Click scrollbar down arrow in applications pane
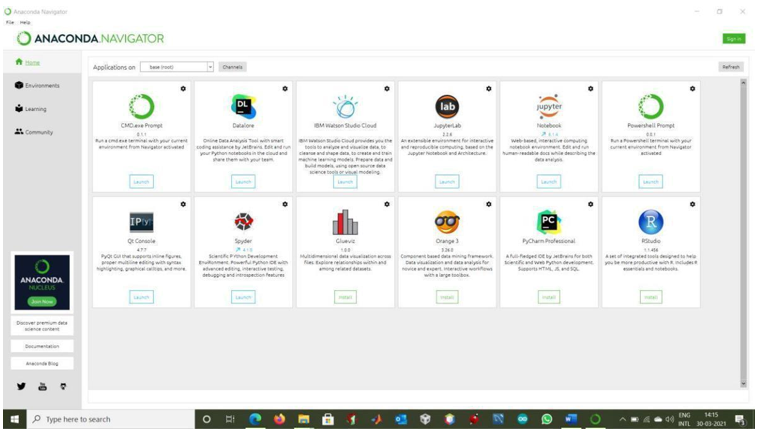 (743, 384)
